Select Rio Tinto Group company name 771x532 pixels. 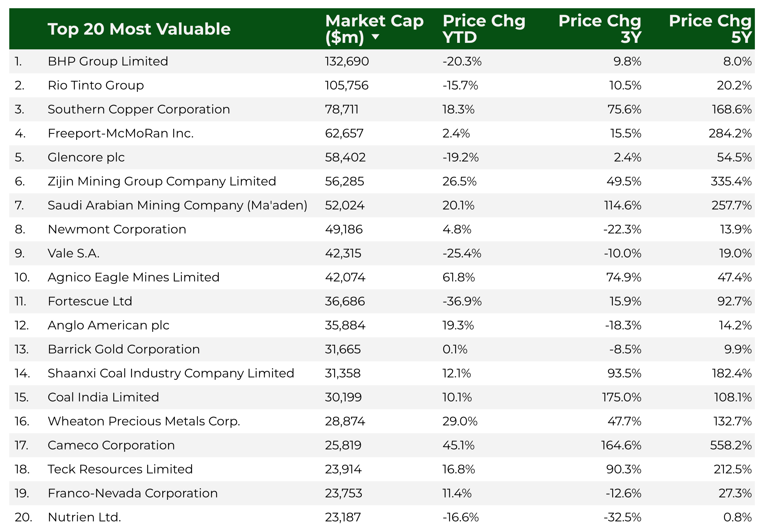(x=96, y=85)
